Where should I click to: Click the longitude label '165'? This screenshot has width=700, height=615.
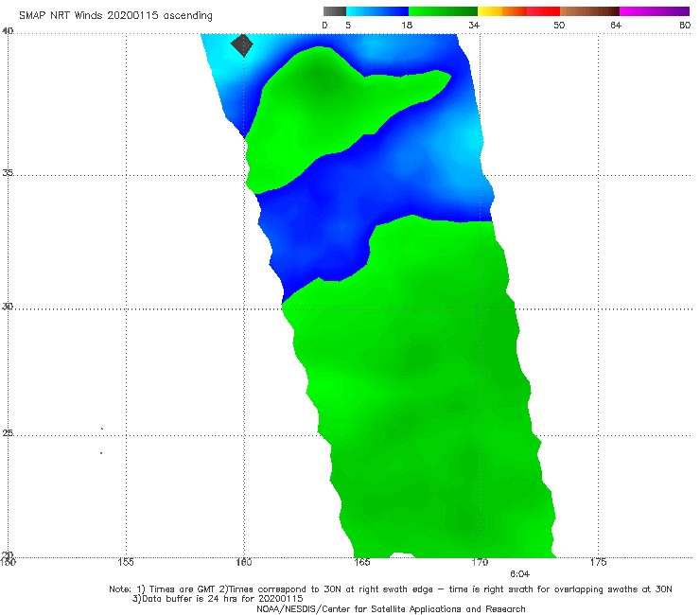(x=361, y=562)
